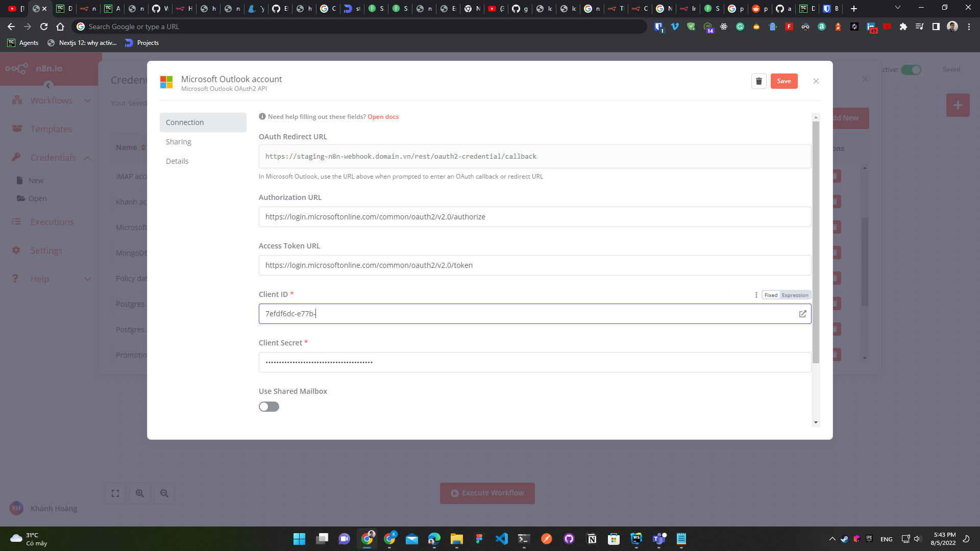The height and width of the screenshot is (551, 980).
Task: Click the trash delete credential icon
Action: pyautogui.click(x=758, y=81)
